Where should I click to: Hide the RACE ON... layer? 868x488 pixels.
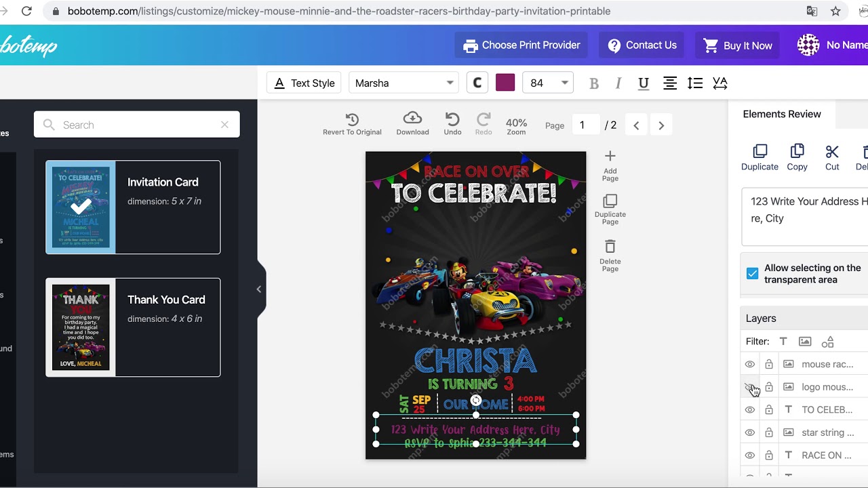tap(750, 455)
